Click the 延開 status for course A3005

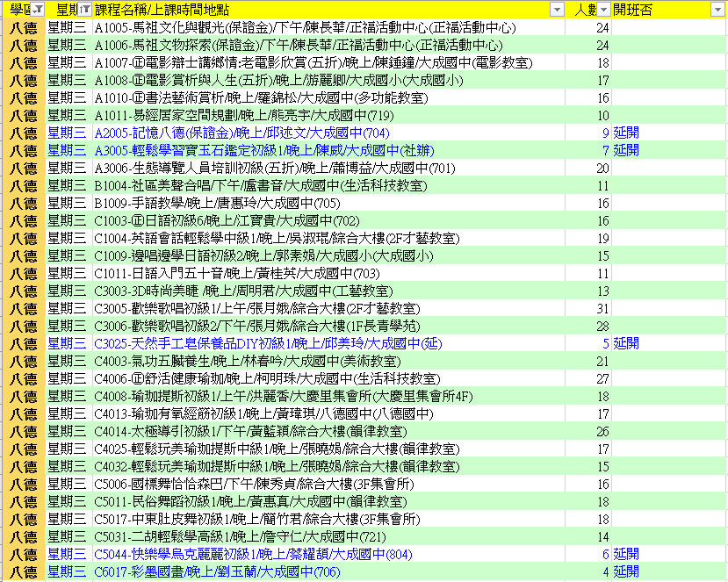[x=626, y=150]
